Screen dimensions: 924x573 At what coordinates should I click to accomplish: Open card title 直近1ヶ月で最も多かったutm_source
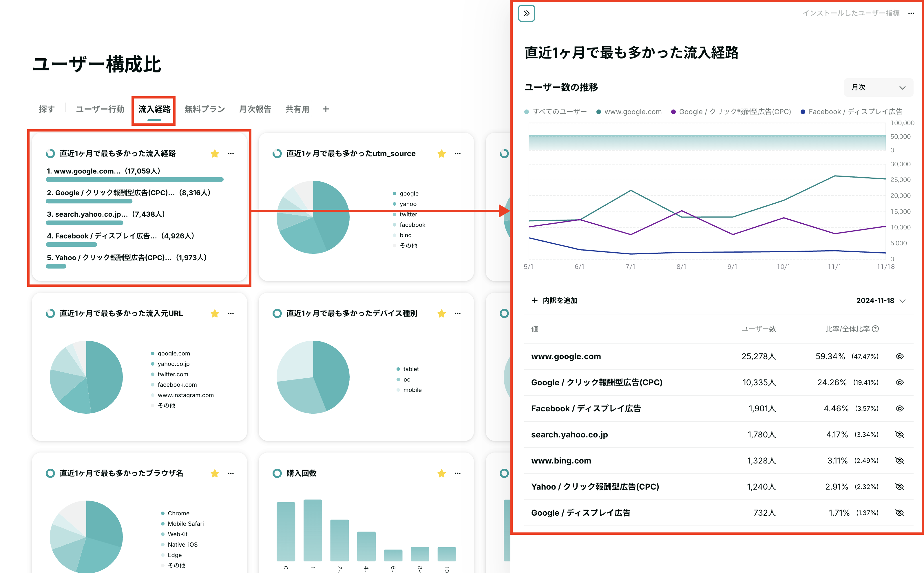click(x=351, y=154)
